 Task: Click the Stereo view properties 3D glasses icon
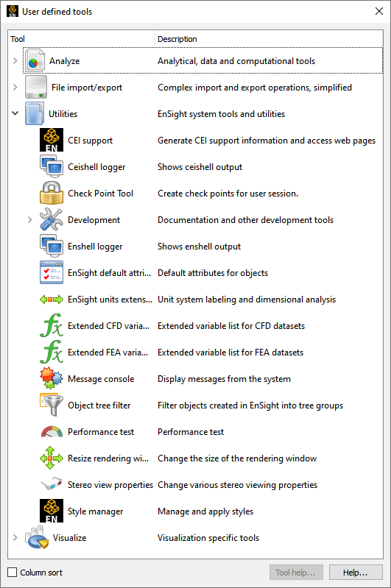[52, 484]
